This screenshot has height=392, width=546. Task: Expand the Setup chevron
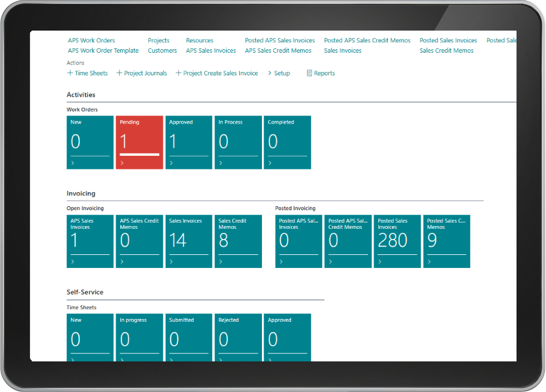(270, 73)
